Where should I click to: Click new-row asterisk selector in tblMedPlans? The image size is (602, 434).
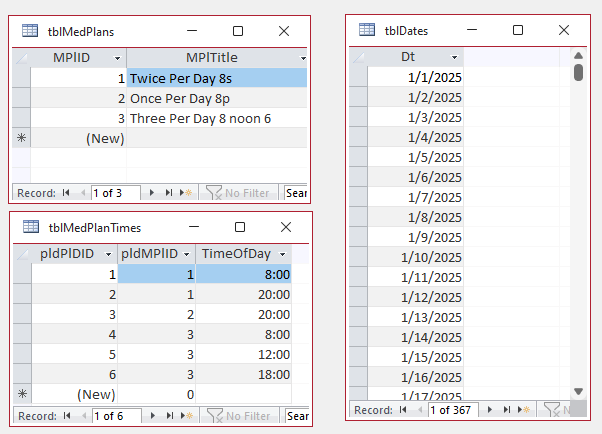coord(21,137)
